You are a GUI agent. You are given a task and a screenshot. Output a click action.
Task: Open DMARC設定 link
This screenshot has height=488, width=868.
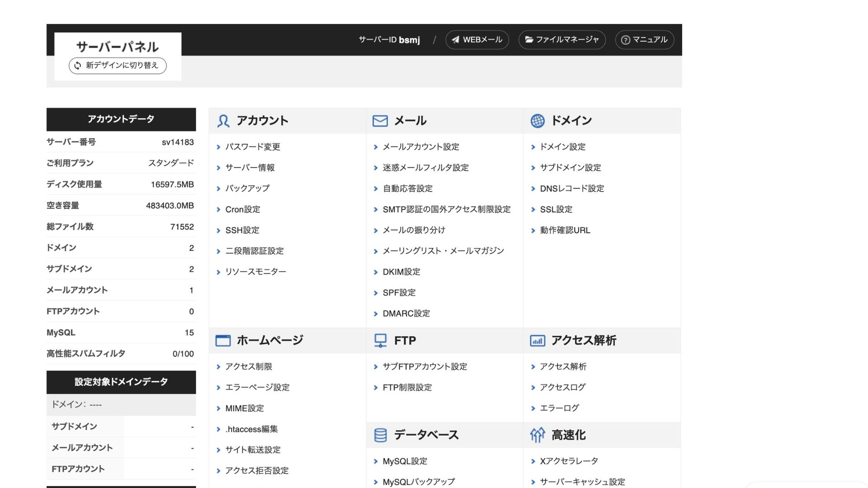point(406,314)
